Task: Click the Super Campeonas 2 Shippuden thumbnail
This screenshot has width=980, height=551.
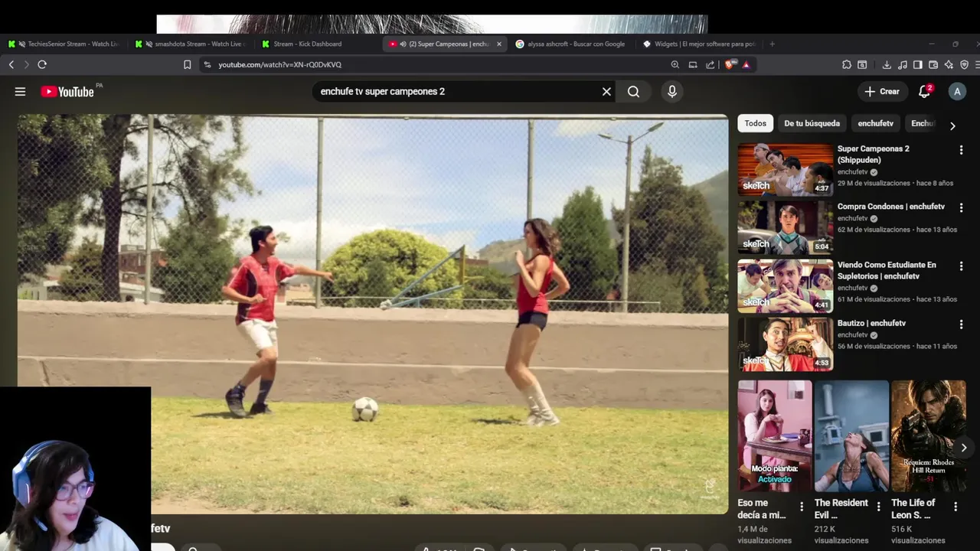Action: pos(786,169)
